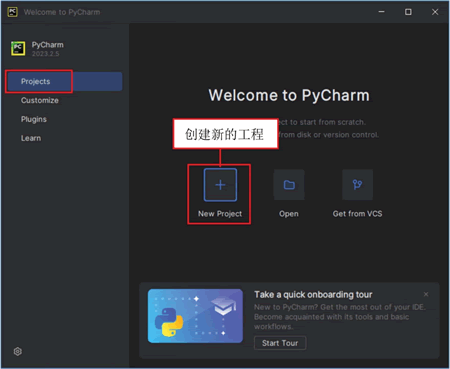Image resolution: width=450 pixels, height=369 pixels.
Task: Go to the Learn tab
Action: click(x=31, y=138)
